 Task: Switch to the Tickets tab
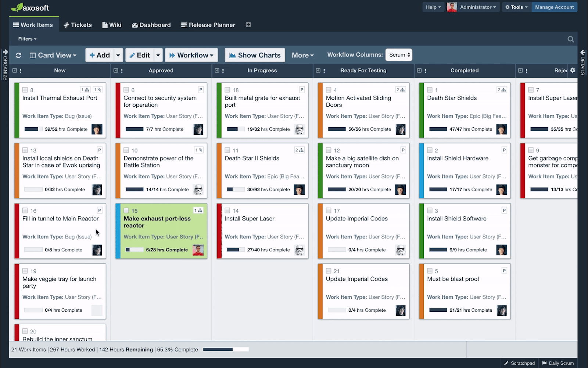coord(78,25)
